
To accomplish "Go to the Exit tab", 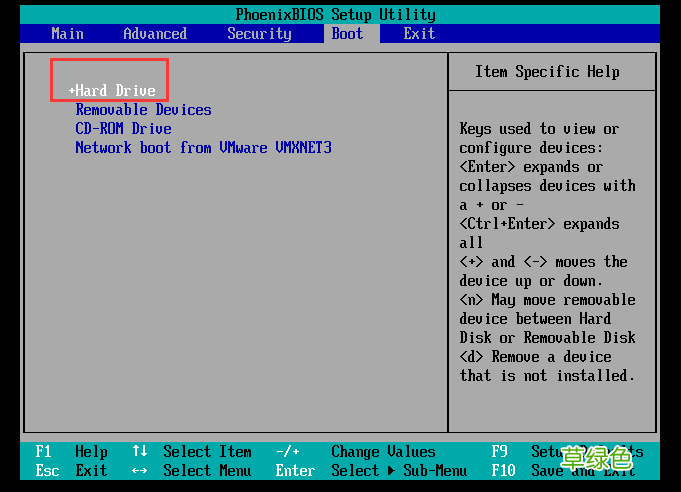I will point(419,33).
